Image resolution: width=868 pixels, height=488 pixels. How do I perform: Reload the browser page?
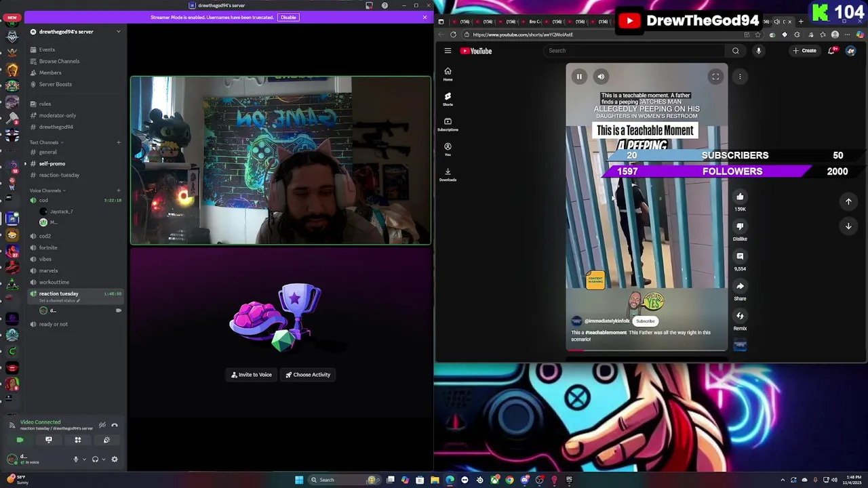pyautogui.click(x=453, y=35)
